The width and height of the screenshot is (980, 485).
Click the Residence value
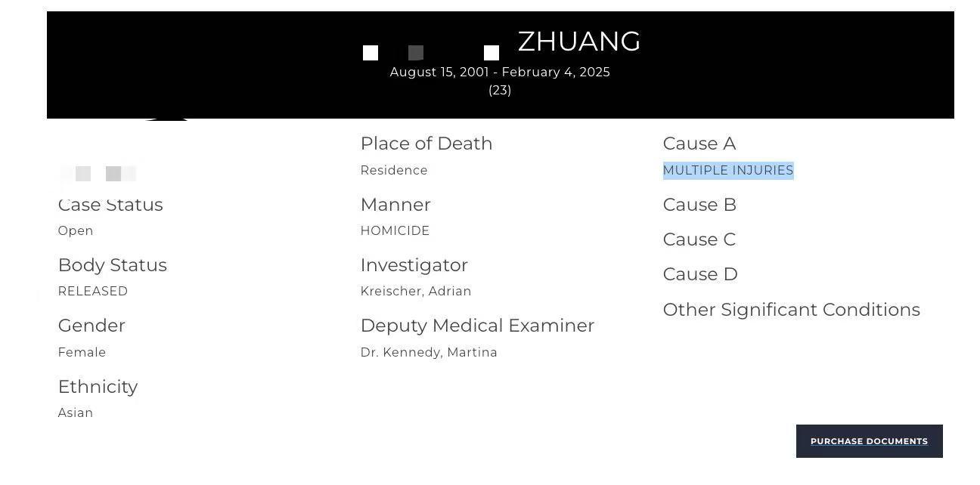(x=394, y=171)
